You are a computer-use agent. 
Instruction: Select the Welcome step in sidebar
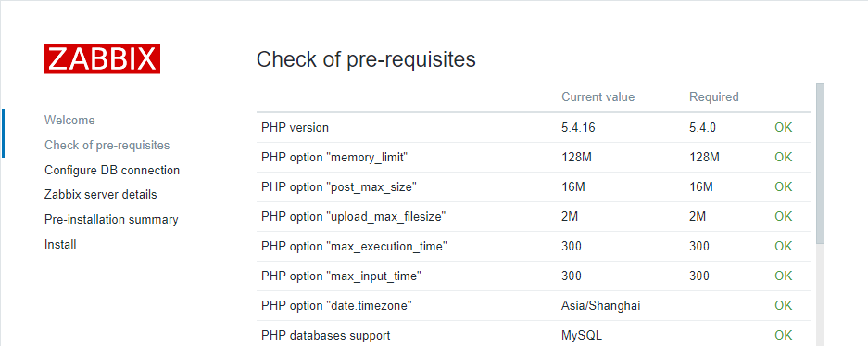(69, 121)
